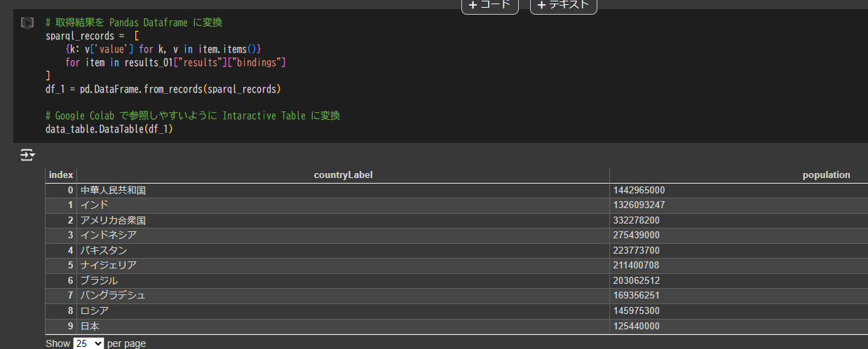Add a text cell with the テキスト button

pyautogui.click(x=564, y=4)
